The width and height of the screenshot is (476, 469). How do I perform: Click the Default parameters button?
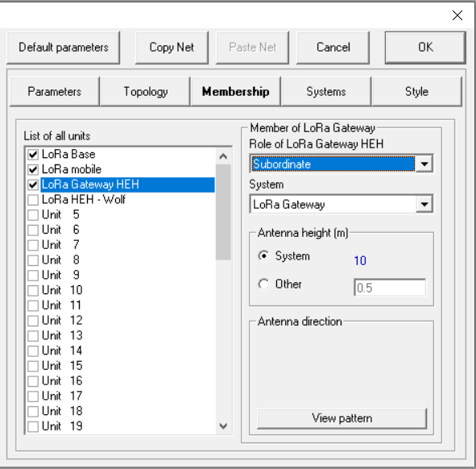pyautogui.click(x=63, y=48)
